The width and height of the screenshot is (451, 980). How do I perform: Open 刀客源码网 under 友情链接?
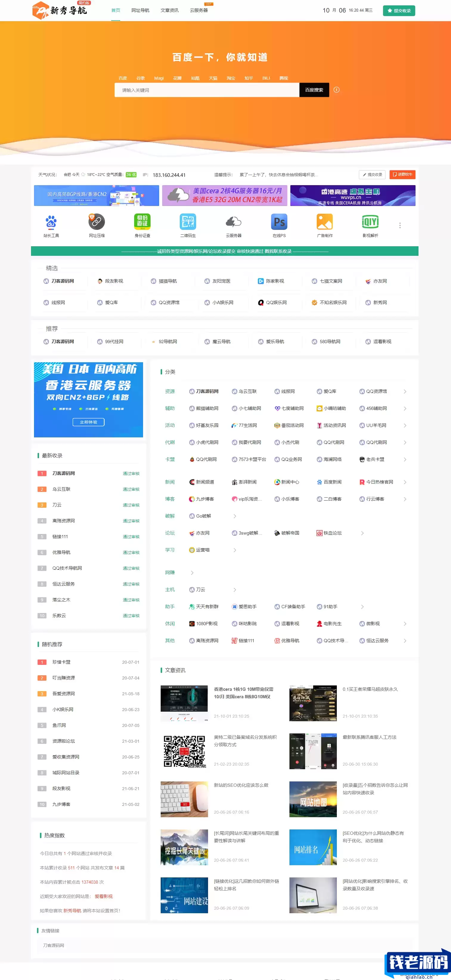click(x=54, y=945)
